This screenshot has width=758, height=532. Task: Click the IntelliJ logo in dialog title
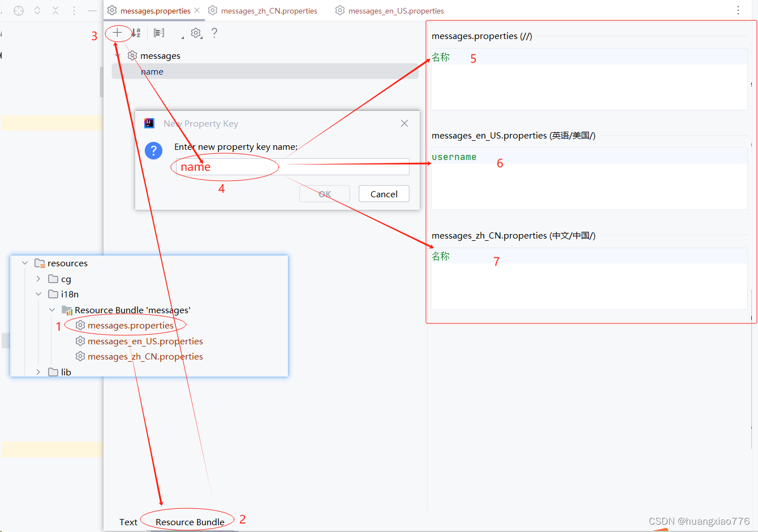149,123
